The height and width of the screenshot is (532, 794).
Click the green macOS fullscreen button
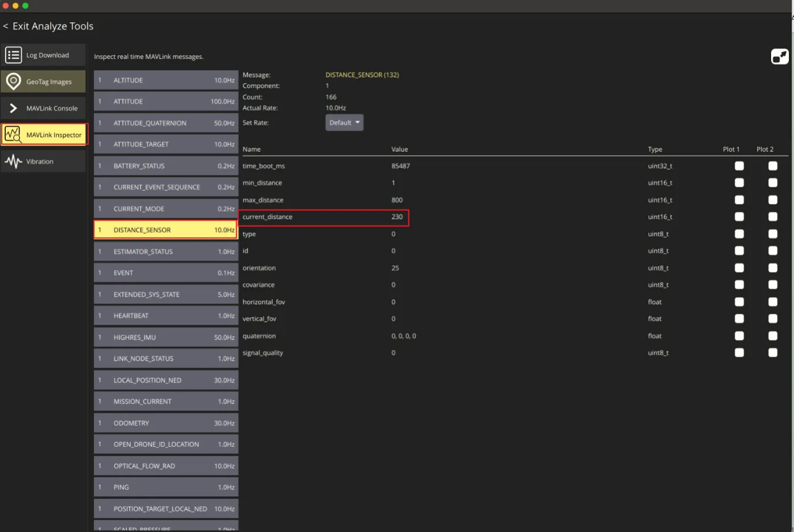click(x=25, y=6)
